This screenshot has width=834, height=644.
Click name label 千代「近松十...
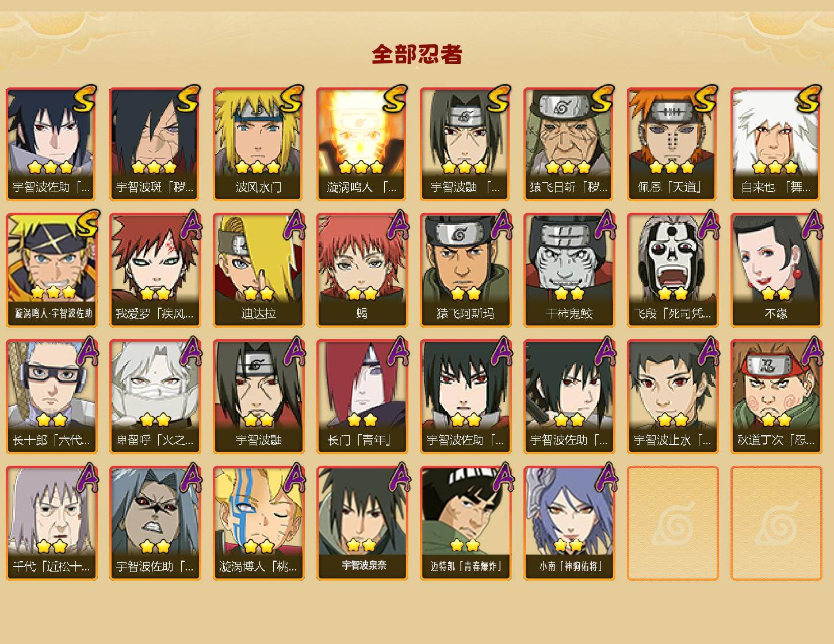(x=51, y=566)
